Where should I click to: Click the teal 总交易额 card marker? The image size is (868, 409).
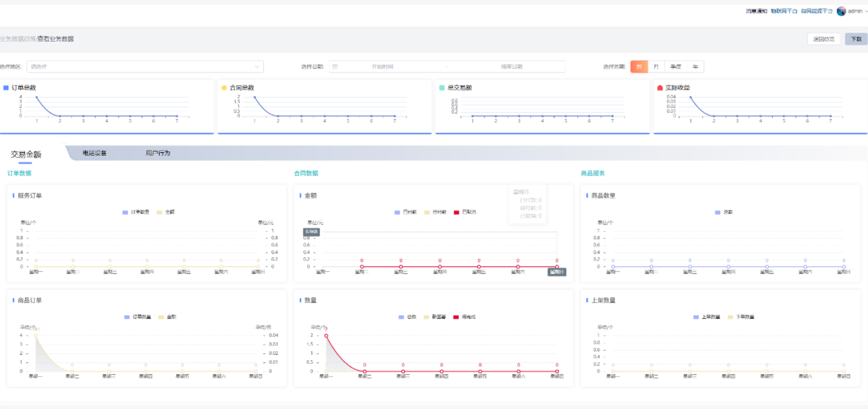coord(442,88)
